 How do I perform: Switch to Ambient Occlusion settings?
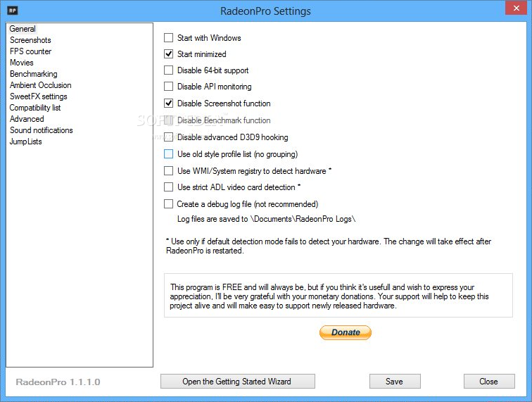[41, 85]
